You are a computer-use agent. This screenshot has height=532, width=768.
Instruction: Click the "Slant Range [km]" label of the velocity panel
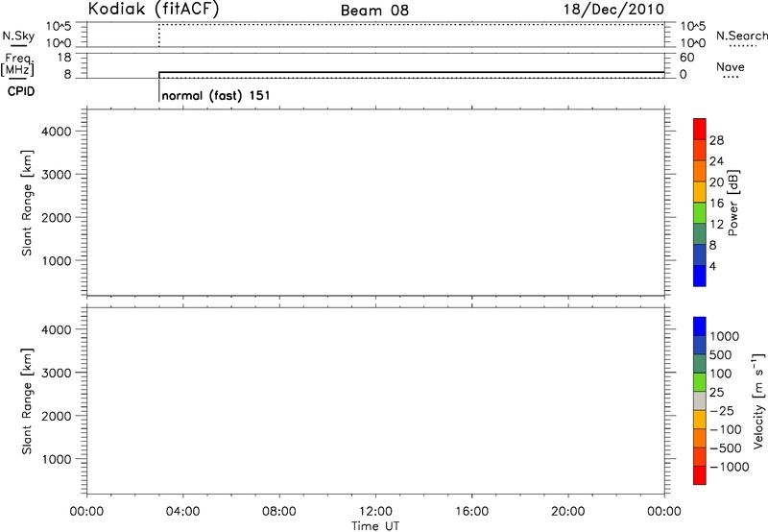pyautogui.click(x=27, y=401)
